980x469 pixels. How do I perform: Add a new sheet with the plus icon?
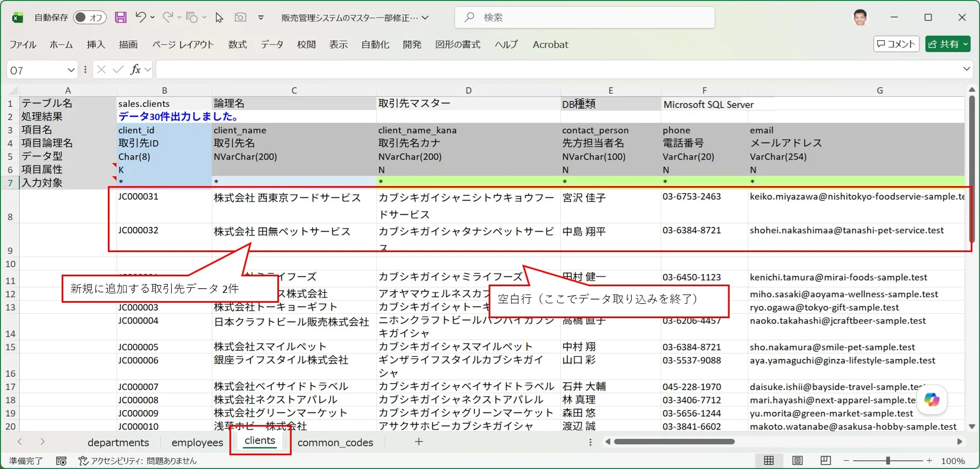coord(419,441)
